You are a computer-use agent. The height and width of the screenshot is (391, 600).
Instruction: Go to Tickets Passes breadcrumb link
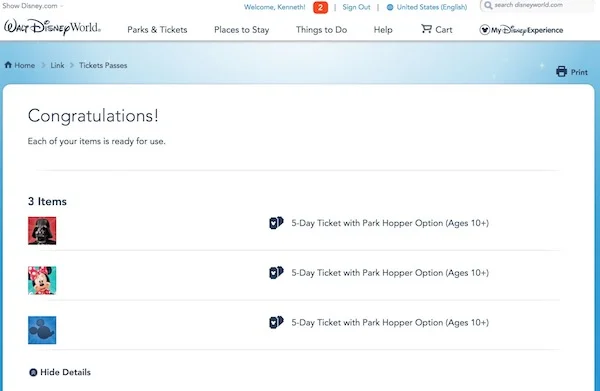[x=103, y=65]
